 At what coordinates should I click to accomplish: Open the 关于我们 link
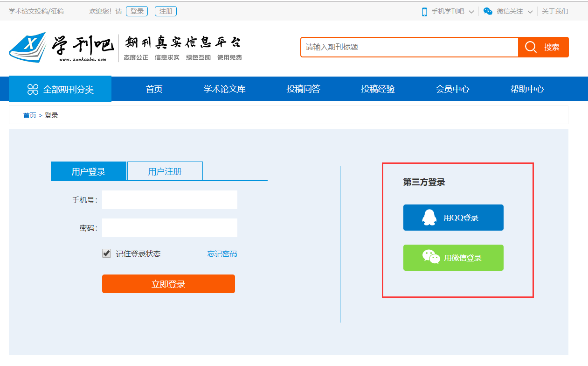[555, 11]
